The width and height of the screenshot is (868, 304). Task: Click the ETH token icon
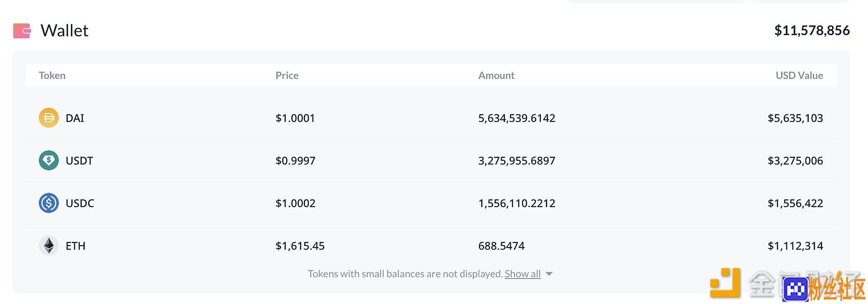(x=49, y=246)
